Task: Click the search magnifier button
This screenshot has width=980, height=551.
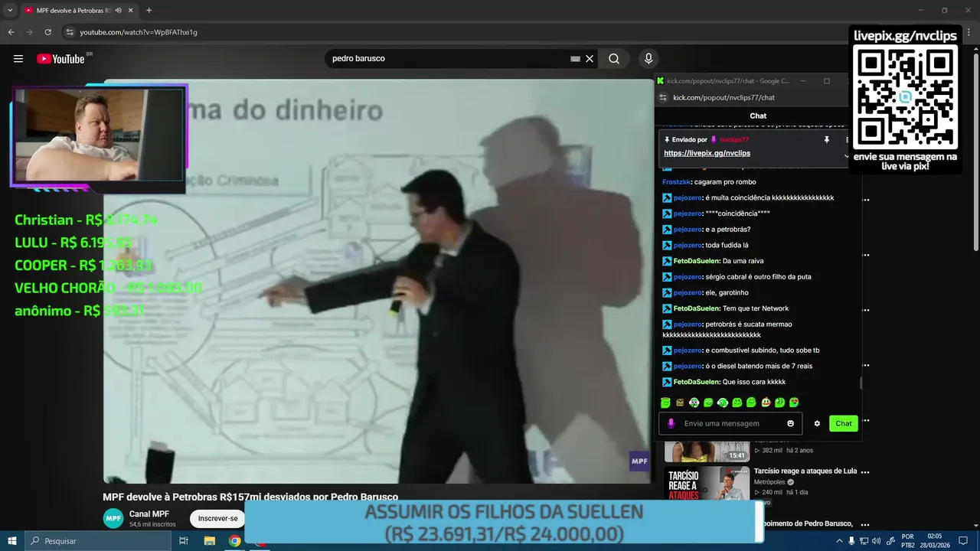Action: pos(614,59)
